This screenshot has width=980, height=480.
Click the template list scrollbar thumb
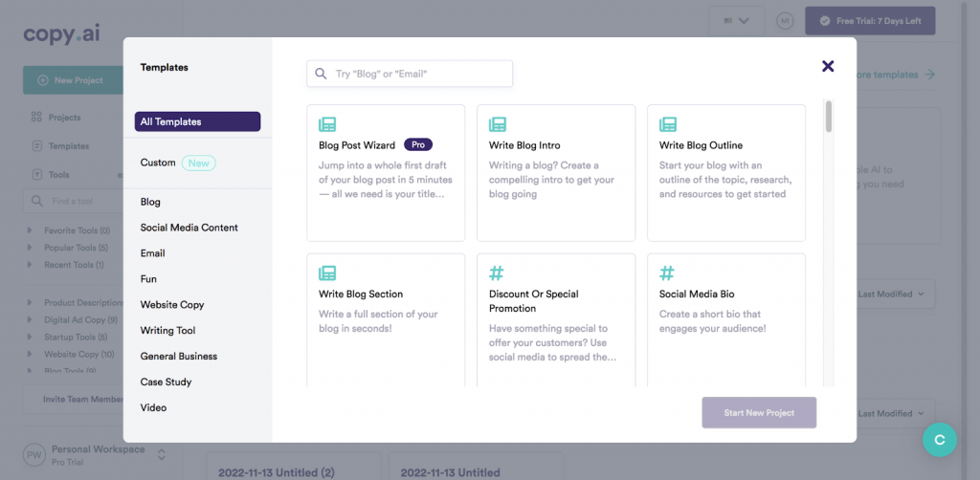(829, 116)
